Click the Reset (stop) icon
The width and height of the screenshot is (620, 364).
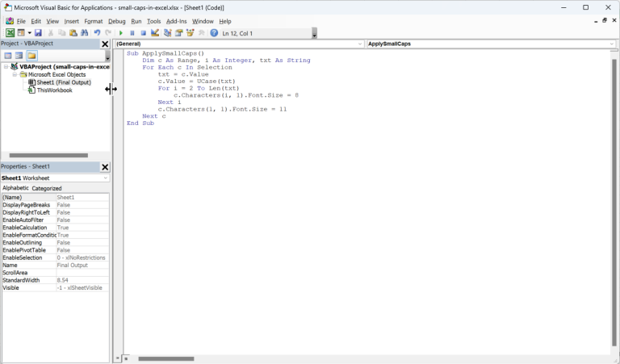coord(143,33)
